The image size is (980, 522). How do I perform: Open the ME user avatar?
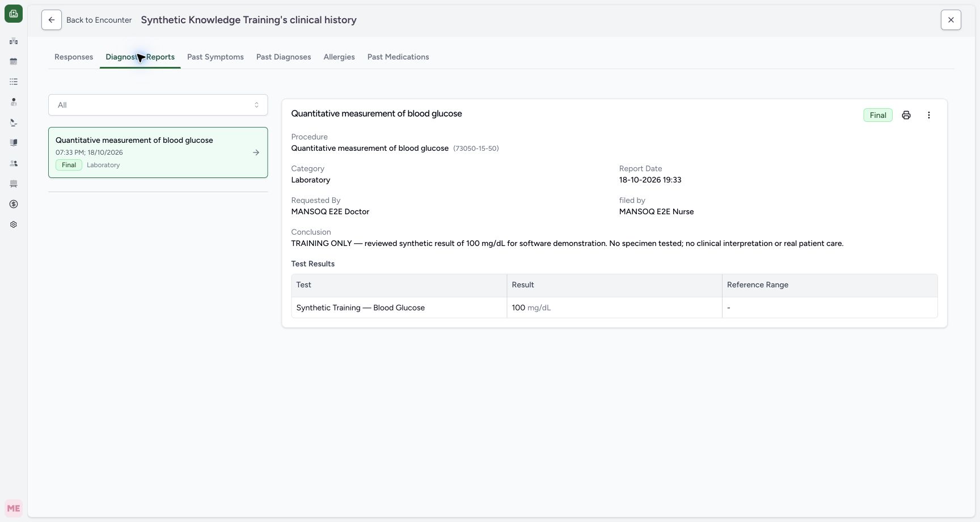pos(14,508)
